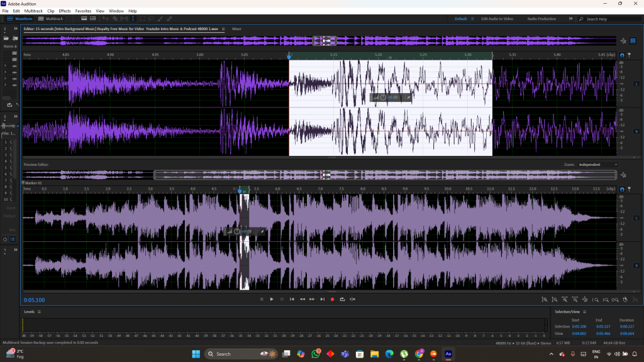Open the Effects menu
The height and width of the screenshot is (362, 644).
(x=65, y=11)
